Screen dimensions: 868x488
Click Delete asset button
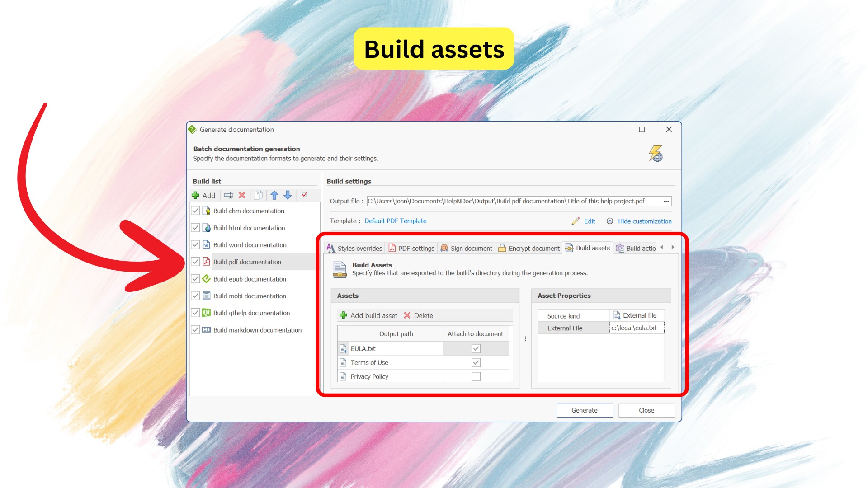point(418,315)
